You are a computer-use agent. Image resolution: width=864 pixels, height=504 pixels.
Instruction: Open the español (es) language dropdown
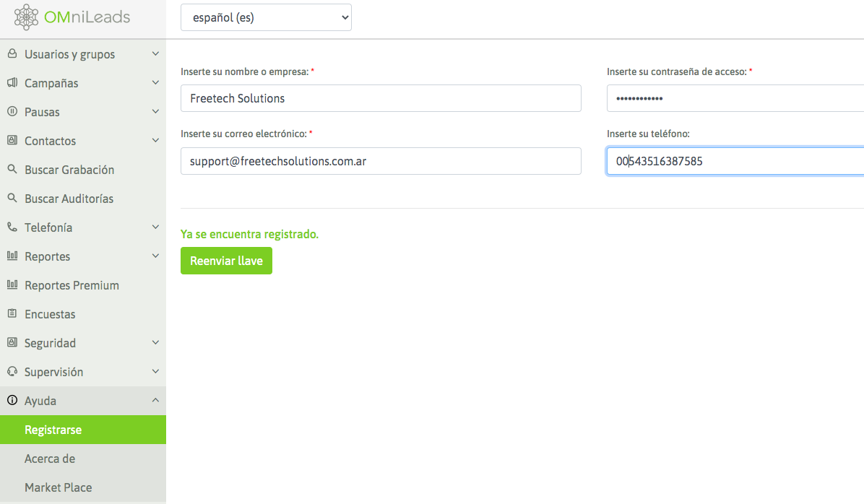click(266, 18)
